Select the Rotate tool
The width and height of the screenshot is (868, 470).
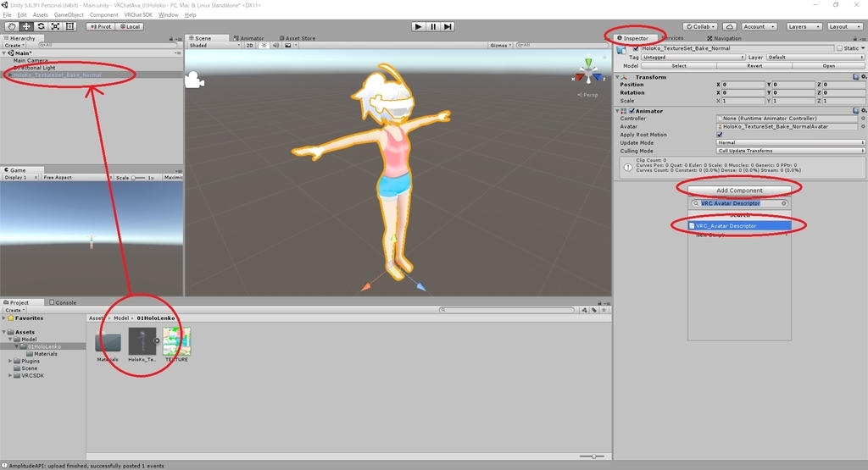[x=41, y=26]
